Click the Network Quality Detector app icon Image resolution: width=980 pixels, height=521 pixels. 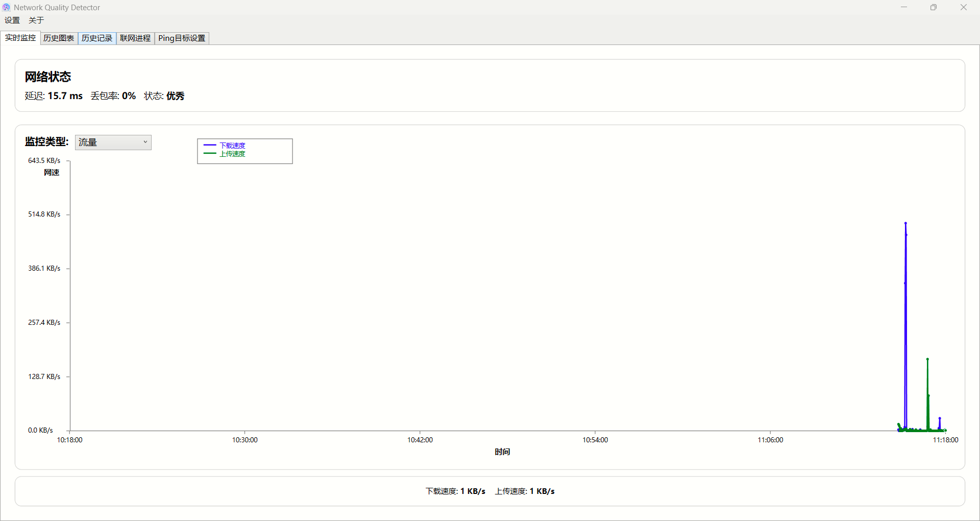click(6, 8)
